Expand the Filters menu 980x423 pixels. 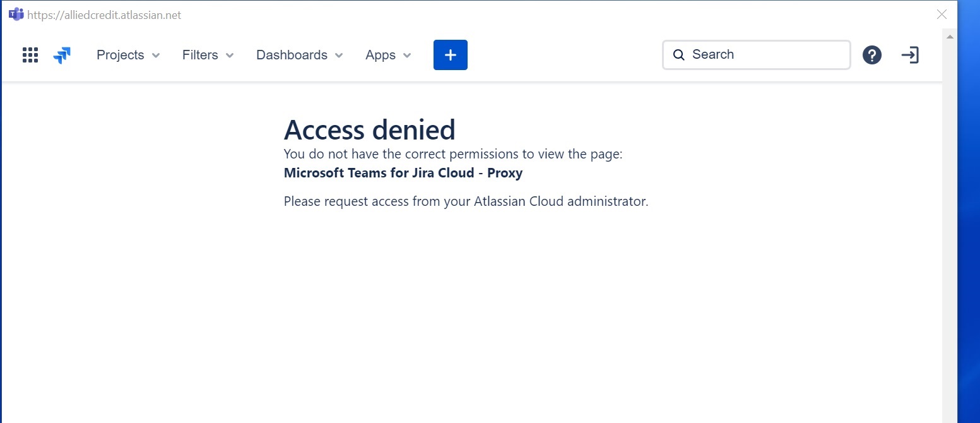click(199, 55)
